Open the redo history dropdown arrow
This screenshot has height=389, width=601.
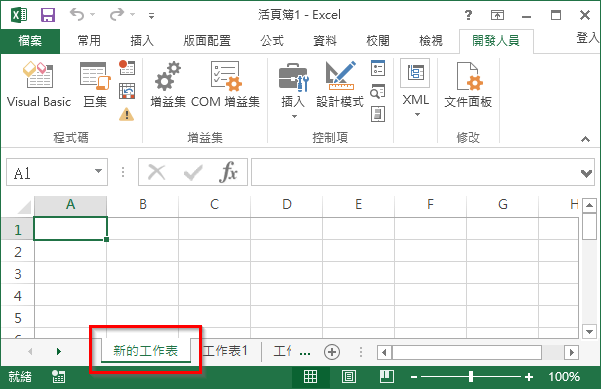133,15
